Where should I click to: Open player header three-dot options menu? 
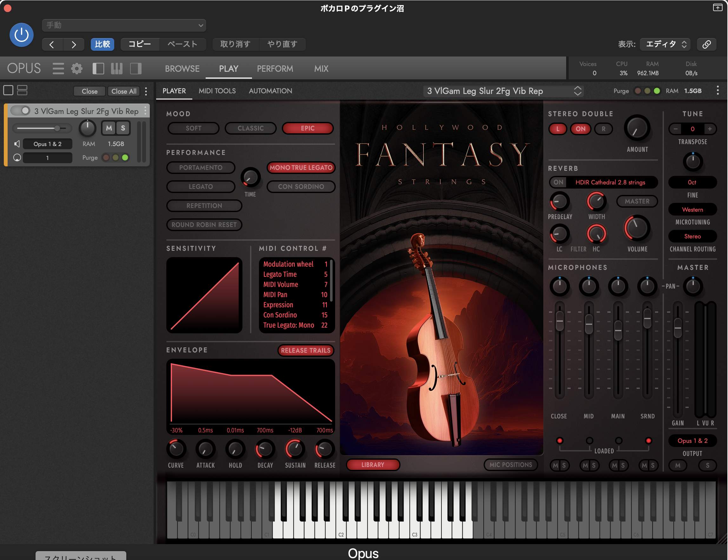coord(718,91)
